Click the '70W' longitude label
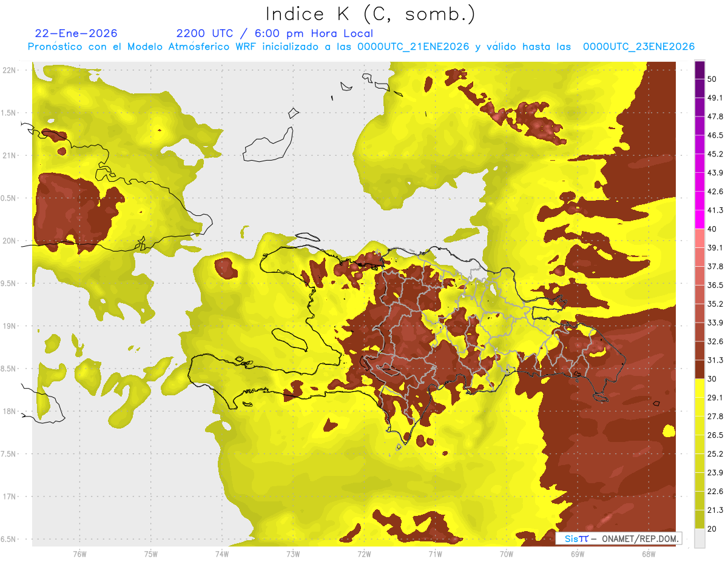 tap(507, 554)
